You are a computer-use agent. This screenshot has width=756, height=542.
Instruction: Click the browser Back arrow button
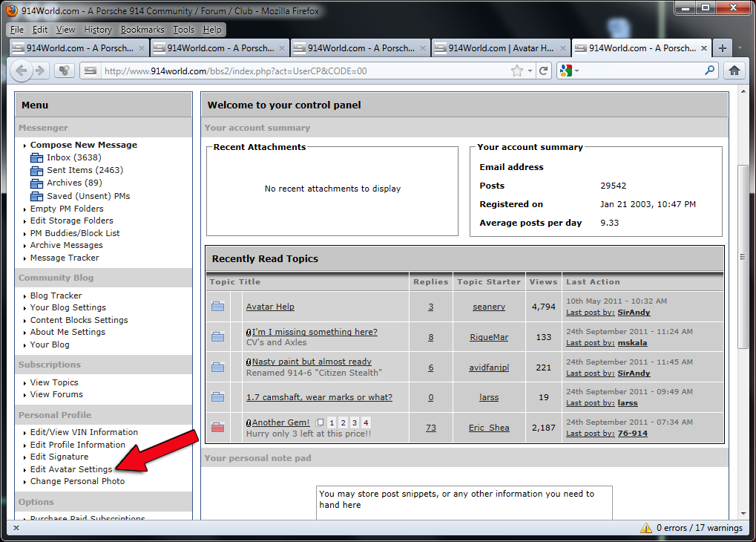(x=22, y=71)
